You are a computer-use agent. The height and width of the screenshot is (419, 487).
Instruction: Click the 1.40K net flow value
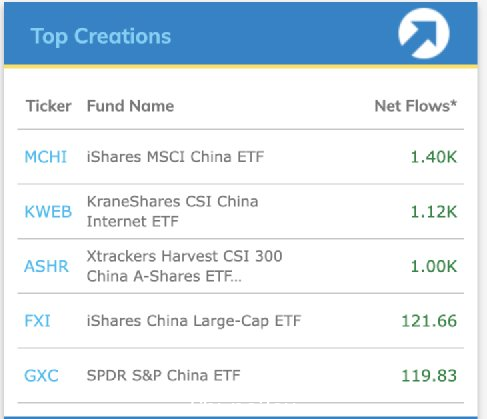(x=434, y=157)
